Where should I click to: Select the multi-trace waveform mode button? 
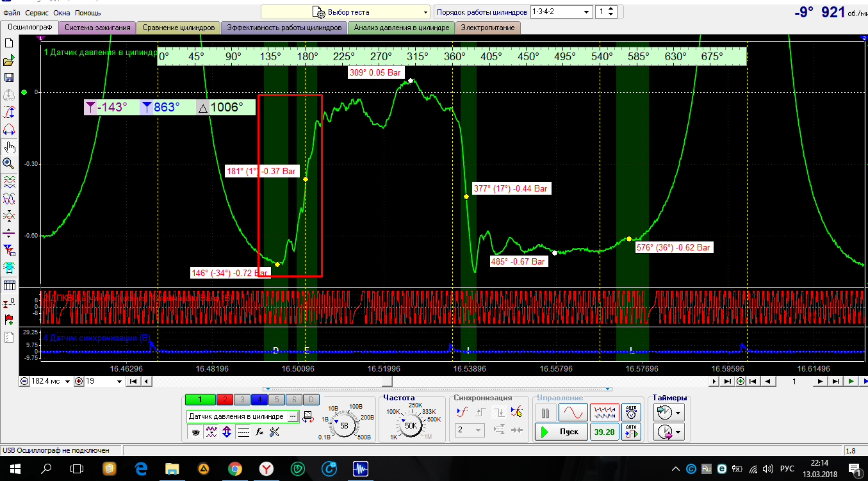[x=604, y=412]
